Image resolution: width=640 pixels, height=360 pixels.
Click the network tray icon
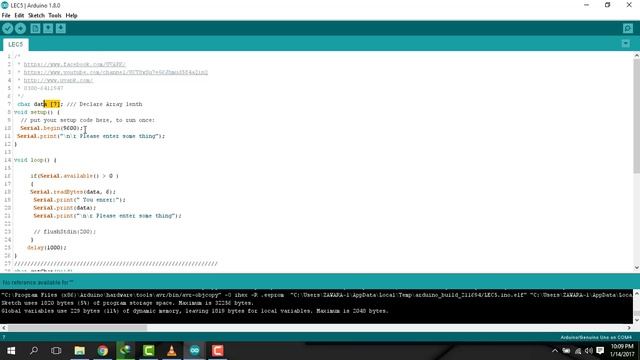point(578,351)
